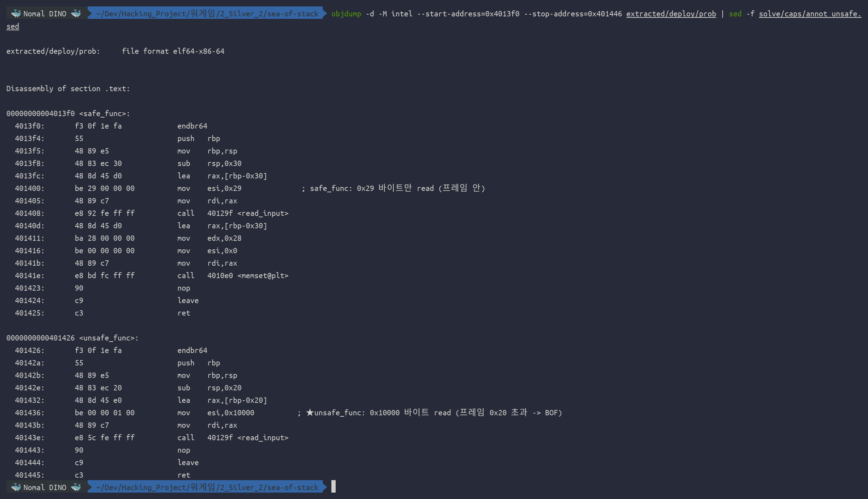The height and width of the screenshot is (499, 868).
Task: Click the underlined solve/caps/annot_unsafe. script path
Action: click(810, 14)
